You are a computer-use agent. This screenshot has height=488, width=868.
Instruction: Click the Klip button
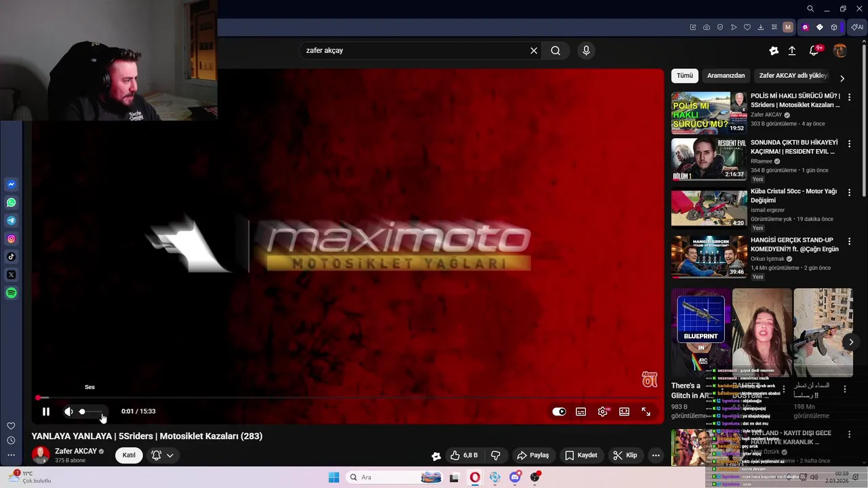click(x=625, y=455)
